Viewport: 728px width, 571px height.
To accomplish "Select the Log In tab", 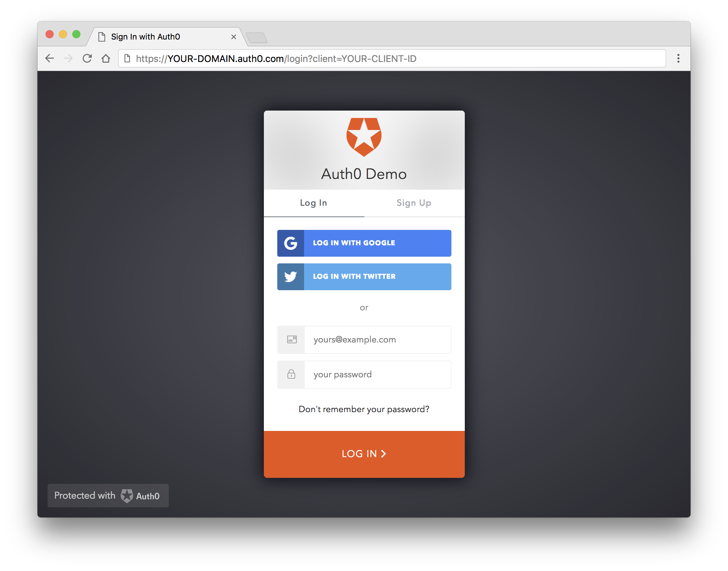I will click(314, 203).
